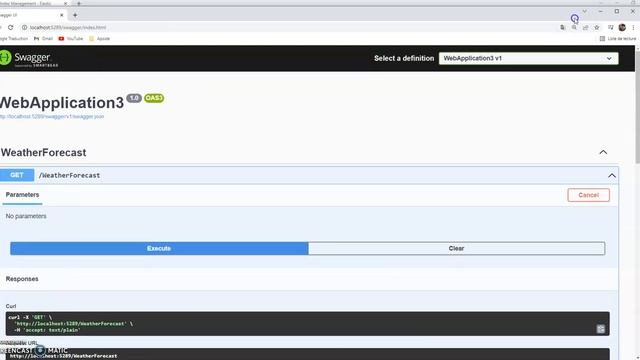Image resolution: width=640 pixels, height=360 pixels.
Task: Switch to the Swagger UI tab
Action: pyautogui.click(x=29, y=15)
